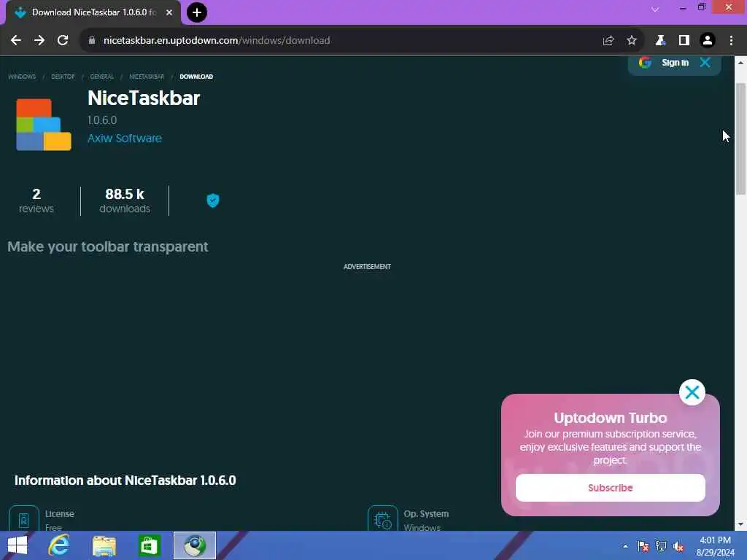Expand the tab search chevron in the title bar
This screenshot has height=560, width=747.
(x=655, y=9)
